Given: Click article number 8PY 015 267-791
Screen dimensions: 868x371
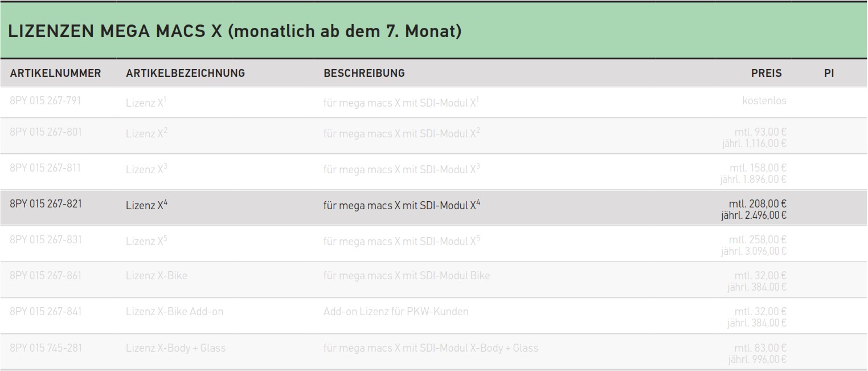Looking at the screenshot, I should pyautogui.click(x=46, y=101).
